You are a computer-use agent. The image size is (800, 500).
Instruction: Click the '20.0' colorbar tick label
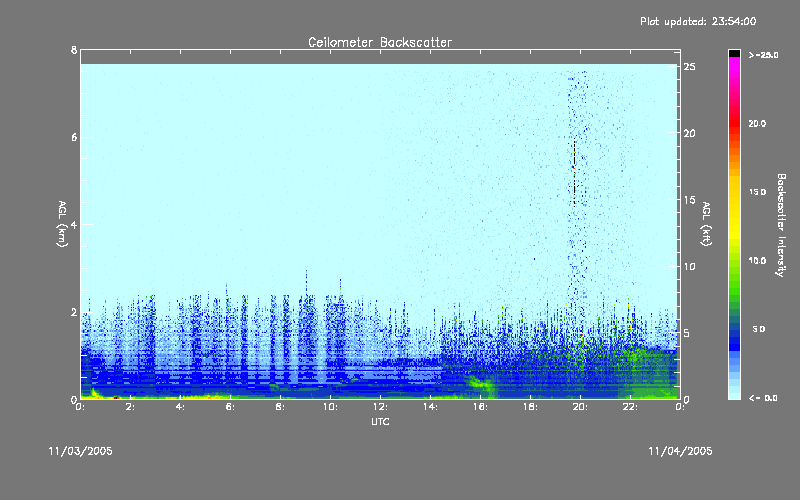[757, 123]
